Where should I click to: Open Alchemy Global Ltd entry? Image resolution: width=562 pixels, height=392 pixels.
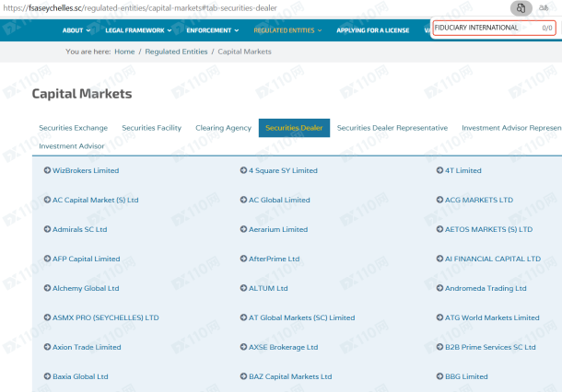86,288
